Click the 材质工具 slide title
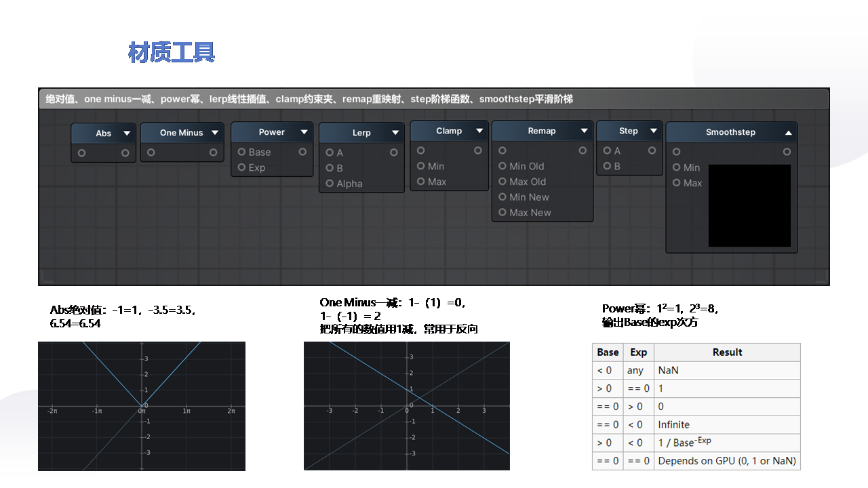Viewport: 868px width, 488px height. coord(172,52)
